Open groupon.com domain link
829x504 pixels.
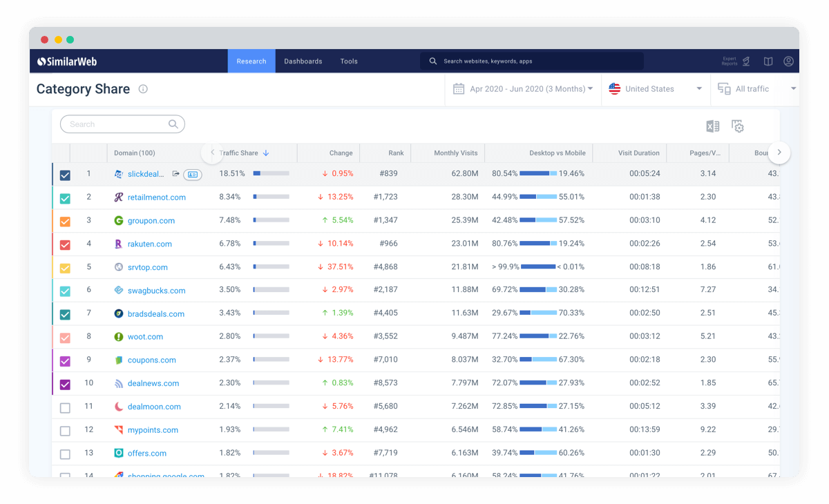pos(151,221)
